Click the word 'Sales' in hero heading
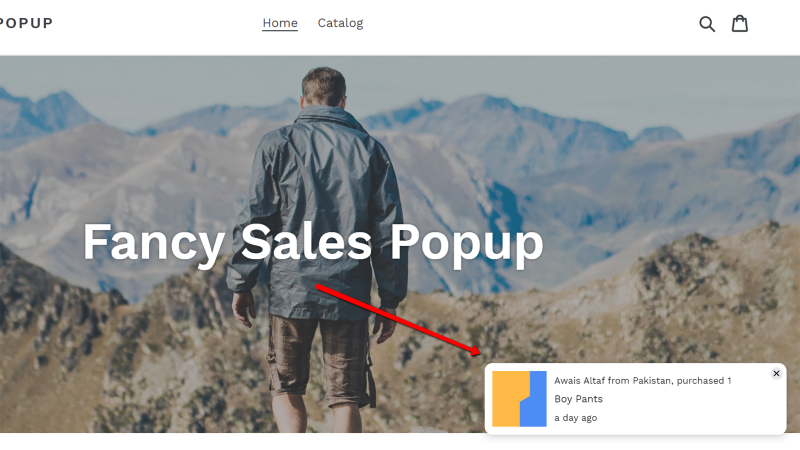This screenshot has height=450, width=800. tap(306, 242)
